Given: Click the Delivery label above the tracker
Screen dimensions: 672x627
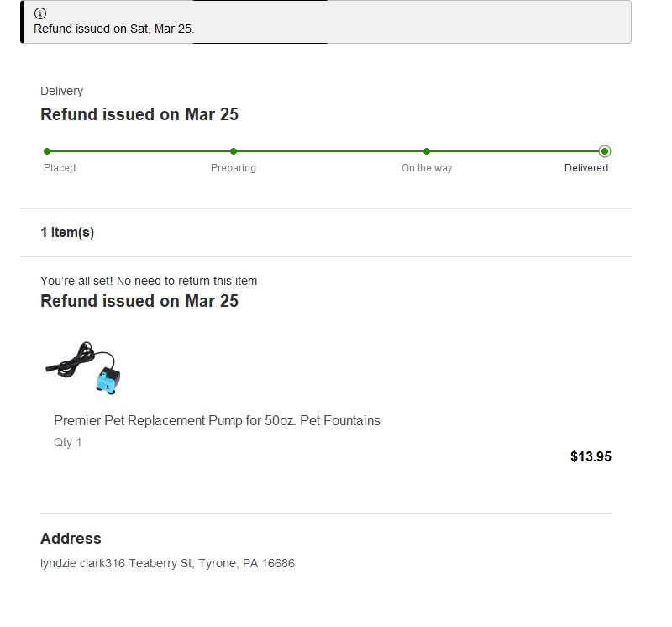Looking at the screenshot, I should (x=61, y=91).
